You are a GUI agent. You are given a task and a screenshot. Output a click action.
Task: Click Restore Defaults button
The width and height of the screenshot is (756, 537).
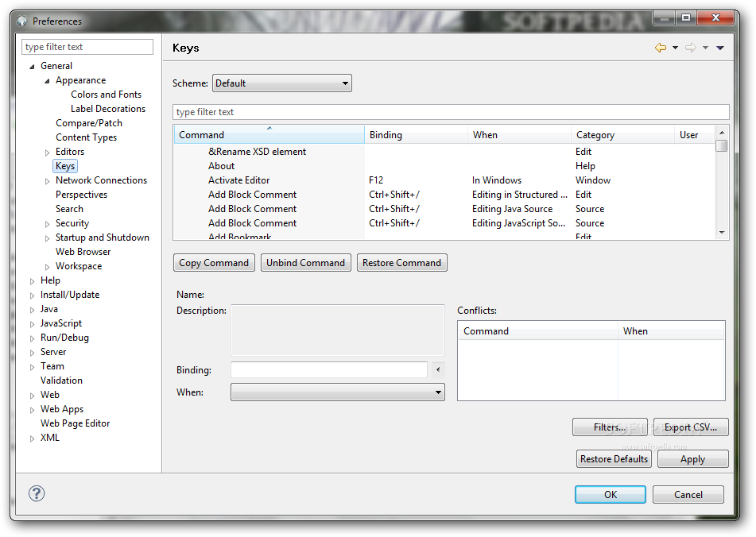coord(614,459)
